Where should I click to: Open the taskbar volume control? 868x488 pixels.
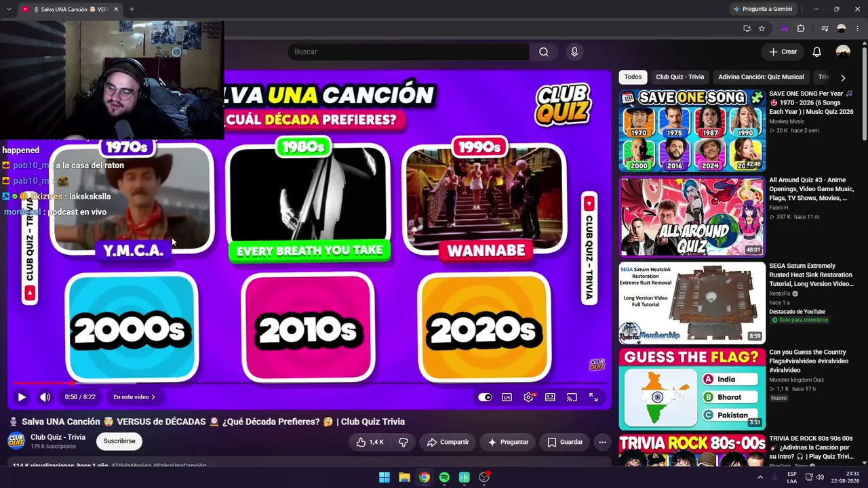(820, 477)
